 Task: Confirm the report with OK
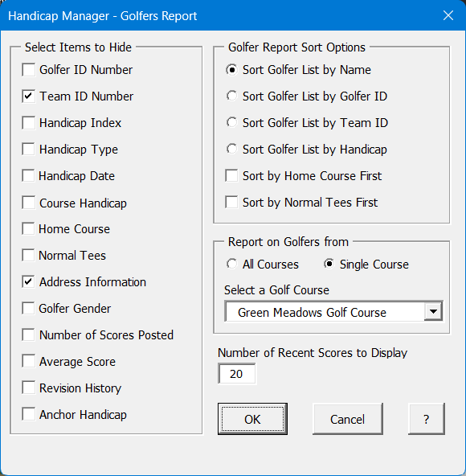(252, 419)
